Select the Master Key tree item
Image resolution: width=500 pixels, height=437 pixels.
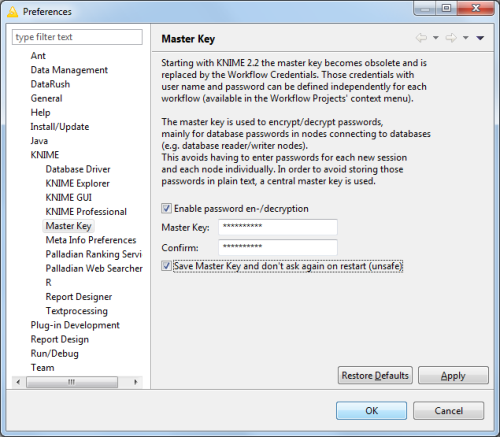[68, 226]
